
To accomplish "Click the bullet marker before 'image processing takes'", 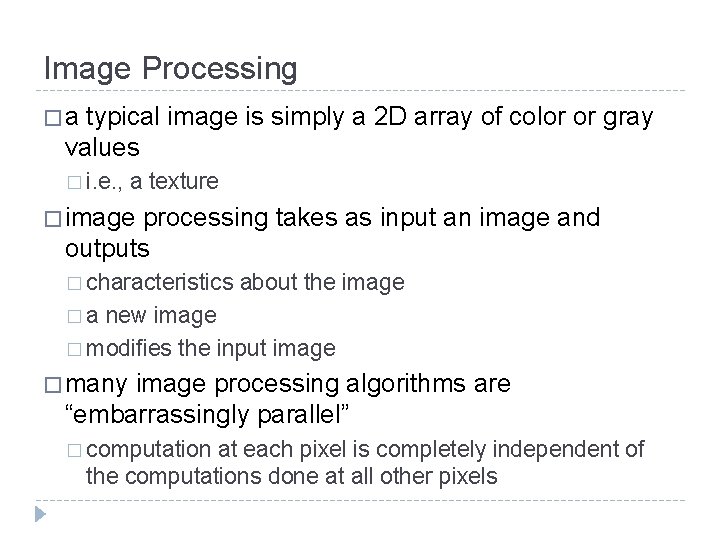I will 52,219.
